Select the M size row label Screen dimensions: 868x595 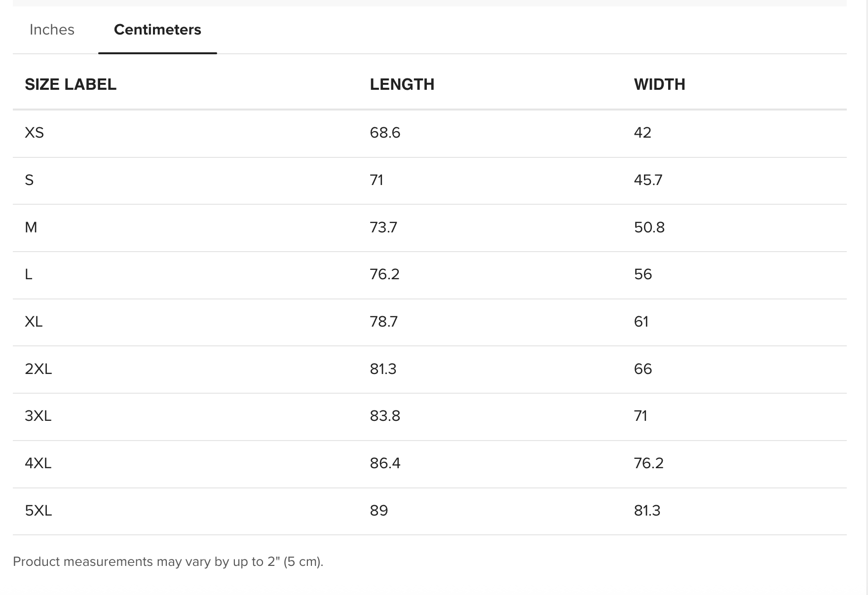[x=31, y=227]
